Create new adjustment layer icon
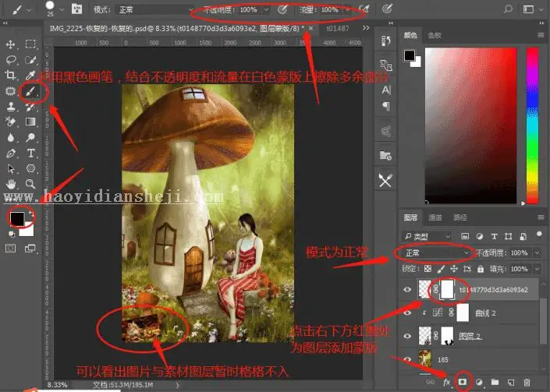 [x=478, y=382]
